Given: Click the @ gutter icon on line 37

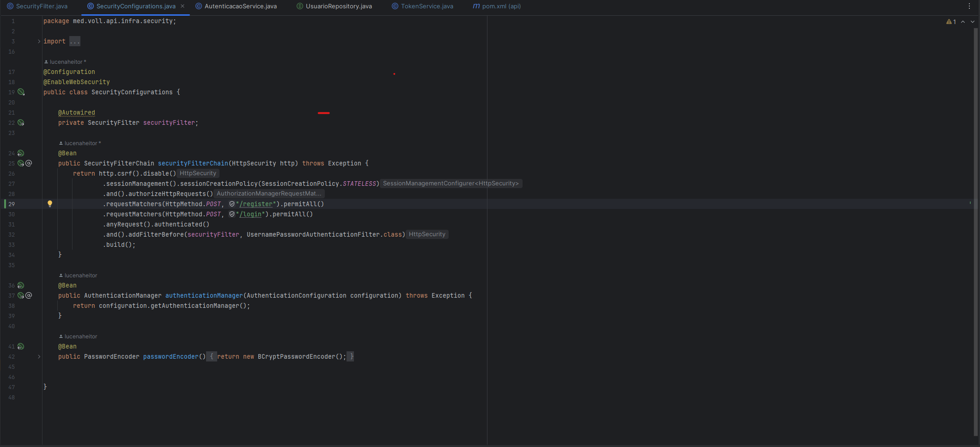Looking at the screenshot, I should coord(29,296).
